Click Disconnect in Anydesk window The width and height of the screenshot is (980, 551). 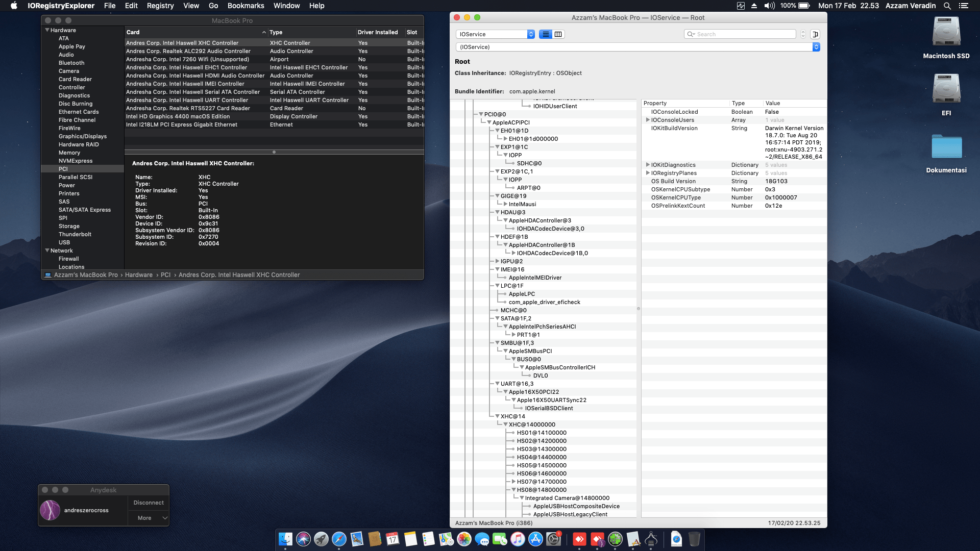pyautogui.click(x=149, y=503)
